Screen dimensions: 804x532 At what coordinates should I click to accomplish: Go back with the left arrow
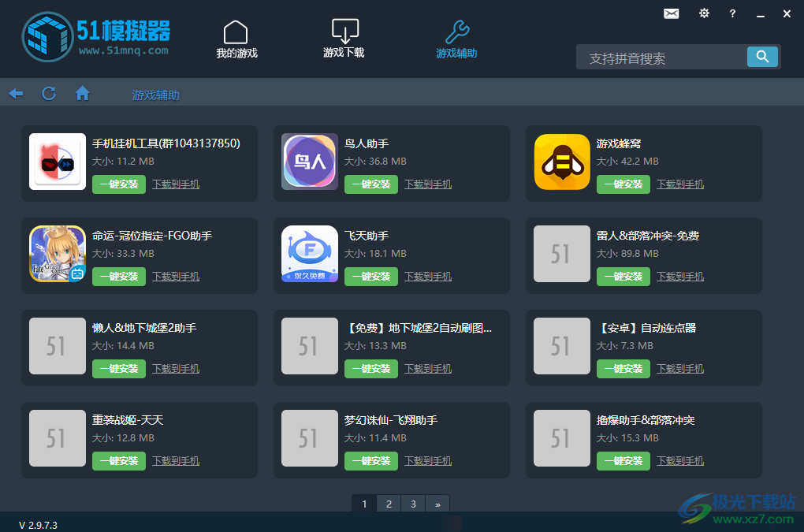pos(16,93)
